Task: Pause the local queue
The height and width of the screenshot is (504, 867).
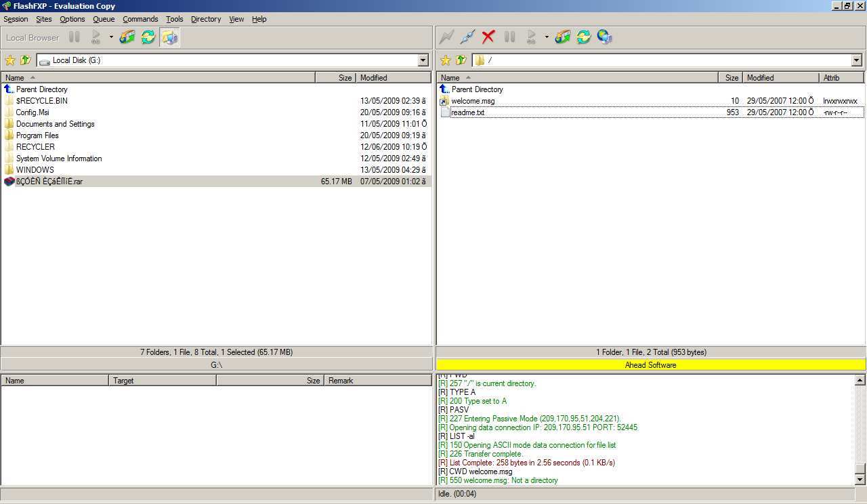Action: coord(75,37)
